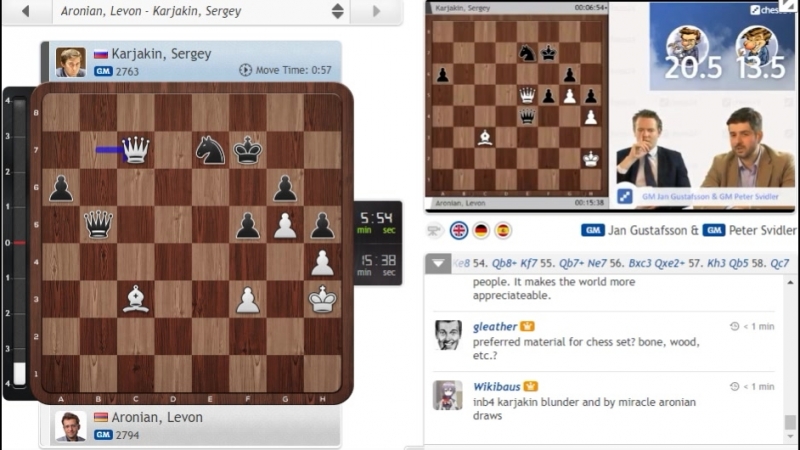Expand the move list dropdown triangle
800x450 pixels.
(x=438, y=263)
